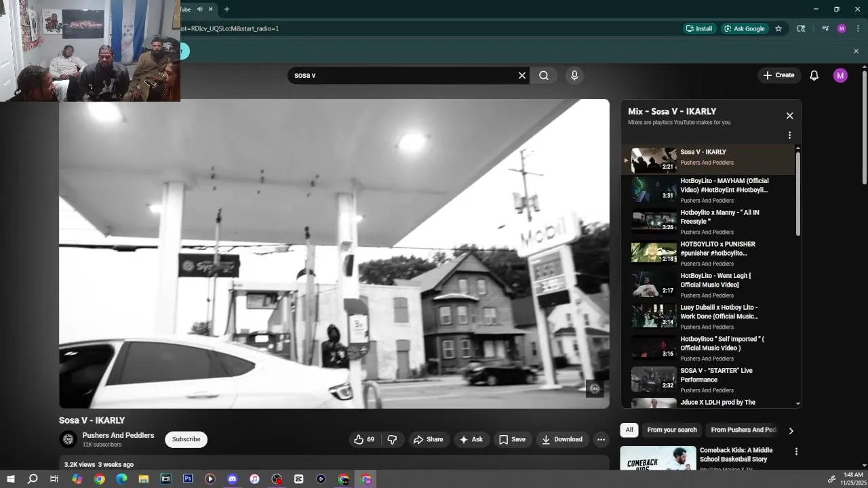Click the Share button
868x488 pixels.
point(428,439)
